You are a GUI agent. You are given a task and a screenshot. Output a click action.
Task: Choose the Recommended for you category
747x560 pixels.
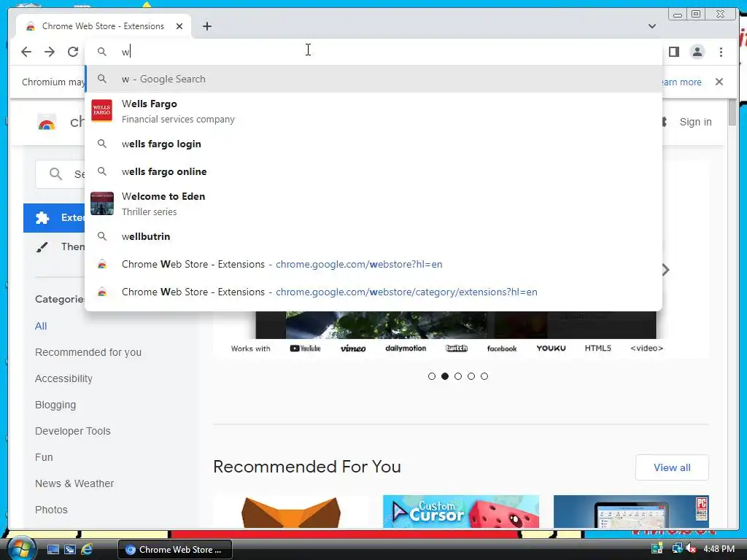tap(88, 352)
